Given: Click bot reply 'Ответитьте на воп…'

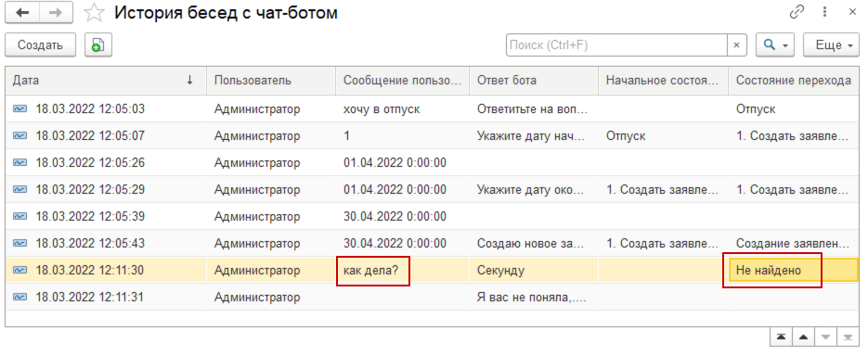Looking at the screenshot, I should pos(532,108).
